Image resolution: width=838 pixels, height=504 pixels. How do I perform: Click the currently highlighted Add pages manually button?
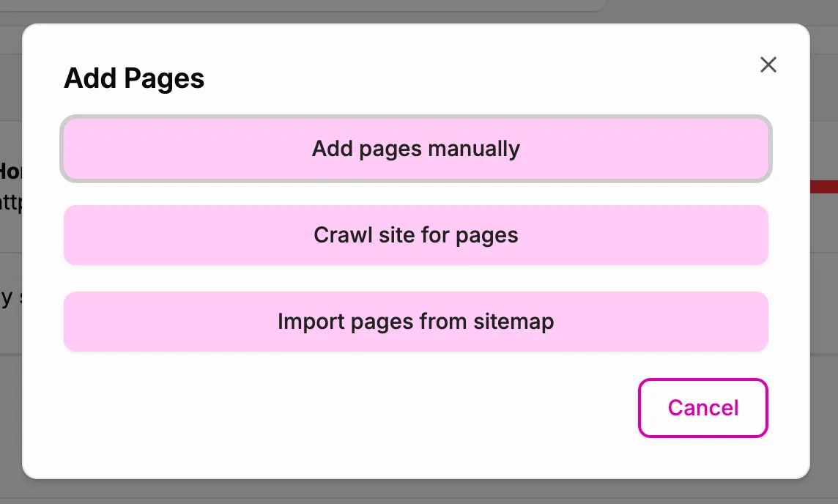415,149
